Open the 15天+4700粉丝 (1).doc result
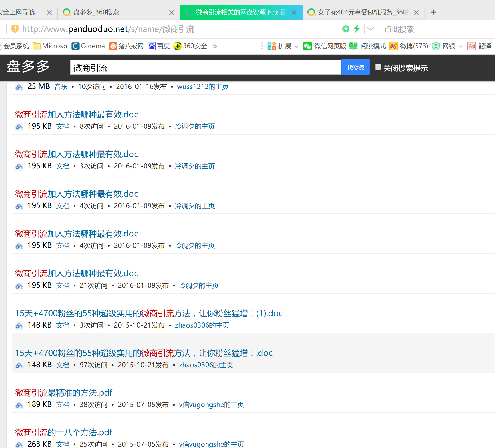 (149, 313)
